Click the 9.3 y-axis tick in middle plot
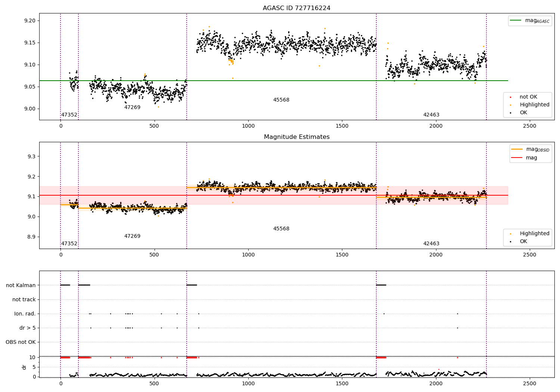The width and height of the screenshot is (560, 392). tap(31, 156)
